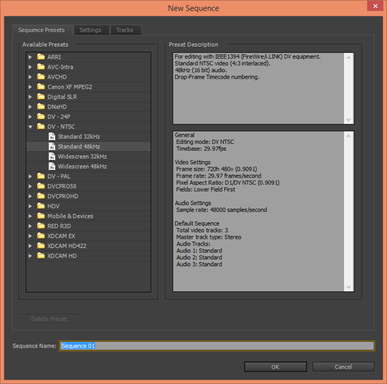
Task: Collapse the DV - NTSC folder arrow
Action: tap(30, 127)
